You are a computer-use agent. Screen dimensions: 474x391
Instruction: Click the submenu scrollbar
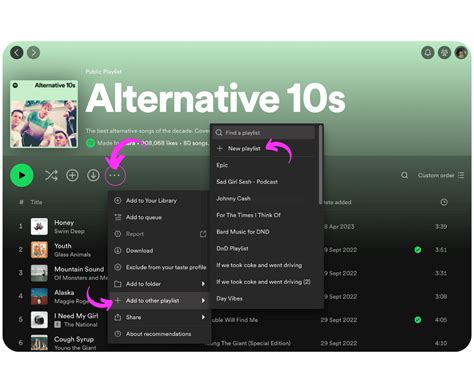(x=320, y=164)
